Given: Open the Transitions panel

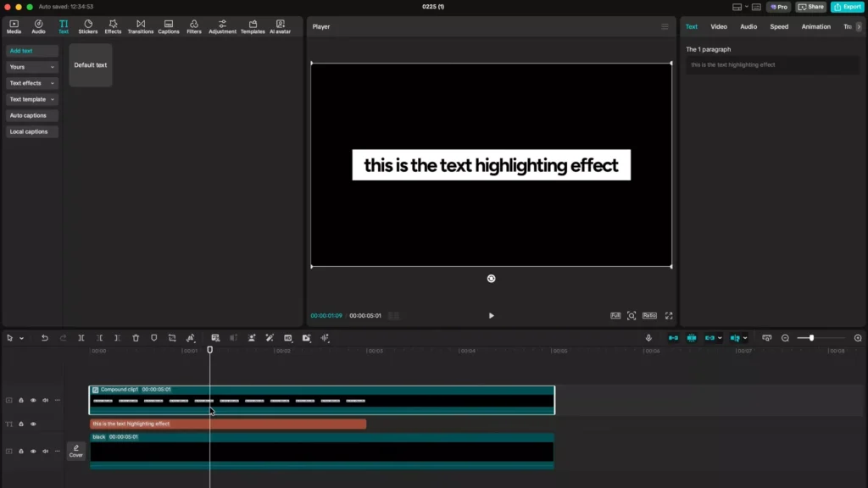Looking at the screenshot, I should click(x=140, y=25).
